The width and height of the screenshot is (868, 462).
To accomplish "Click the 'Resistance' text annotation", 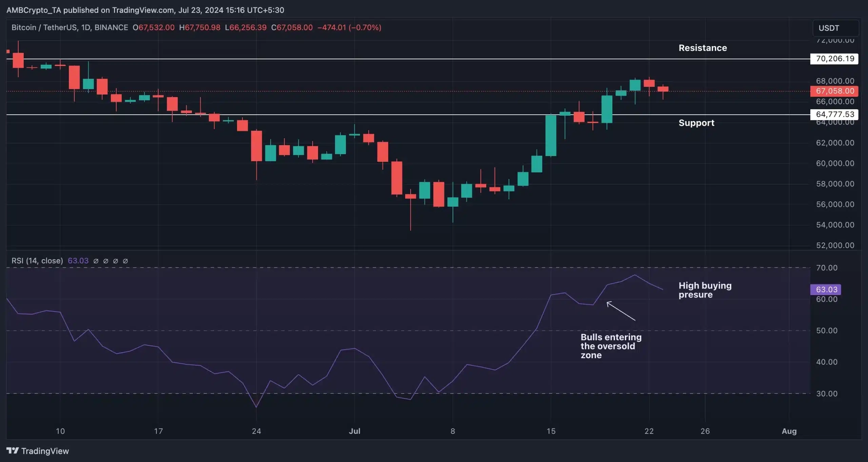I will (703, 48).
